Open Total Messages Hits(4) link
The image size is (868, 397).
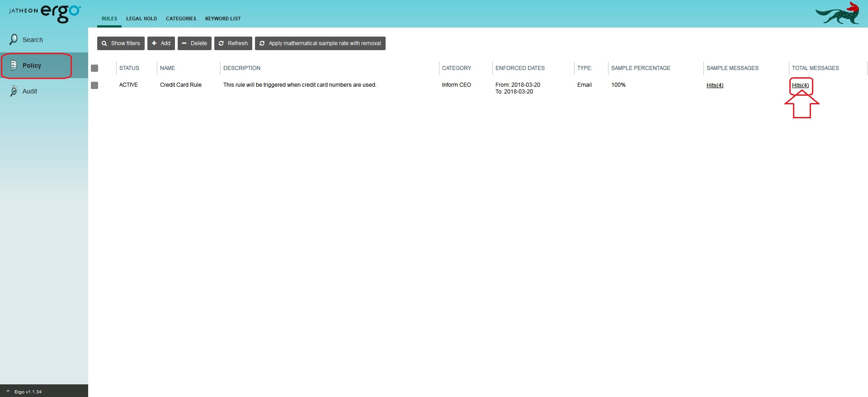(800, 85)
